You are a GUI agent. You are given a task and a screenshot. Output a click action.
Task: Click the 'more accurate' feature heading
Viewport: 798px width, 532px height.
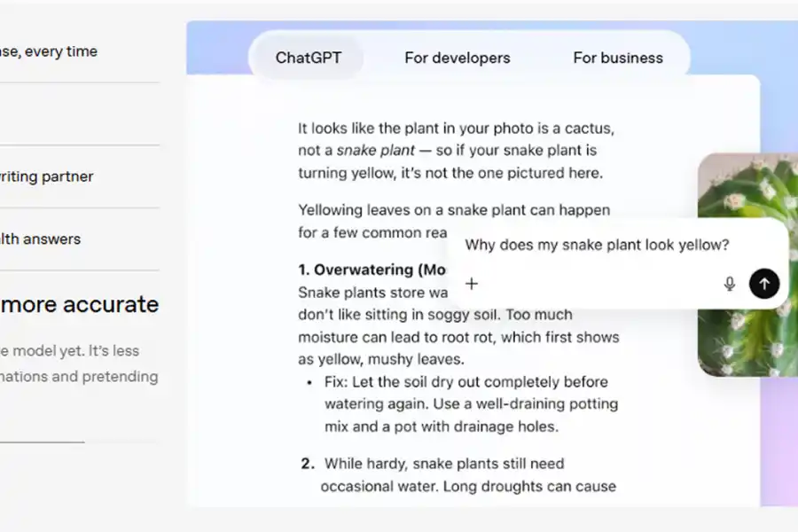[x=80, y=304]
